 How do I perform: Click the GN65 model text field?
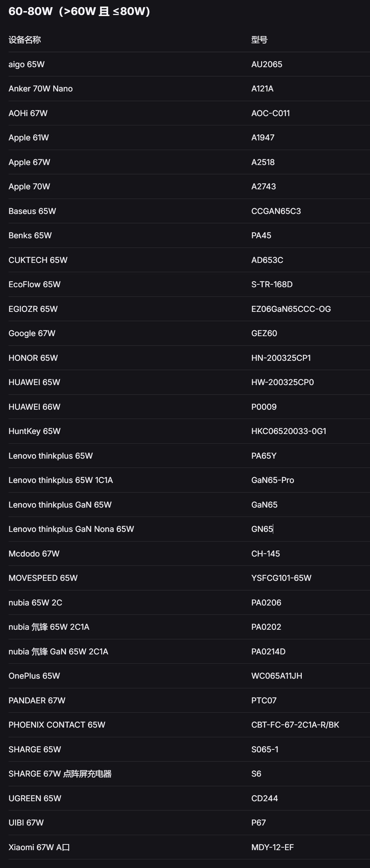point(262,529)
